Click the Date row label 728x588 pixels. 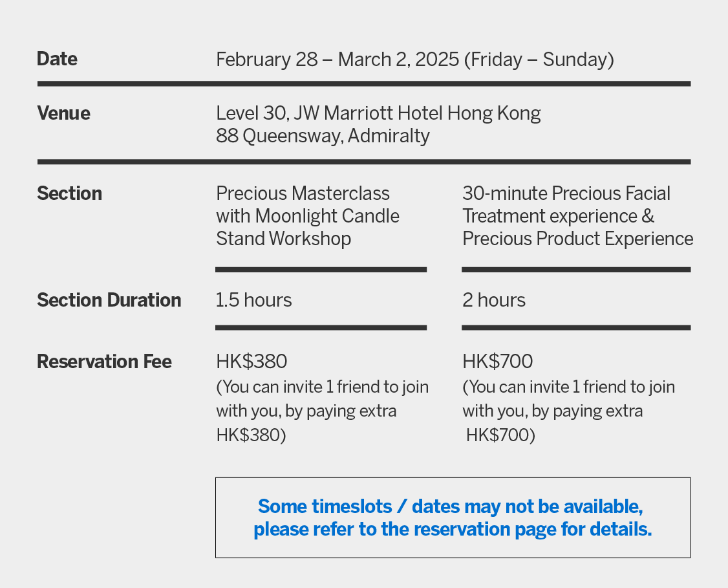tap(57, 59)
